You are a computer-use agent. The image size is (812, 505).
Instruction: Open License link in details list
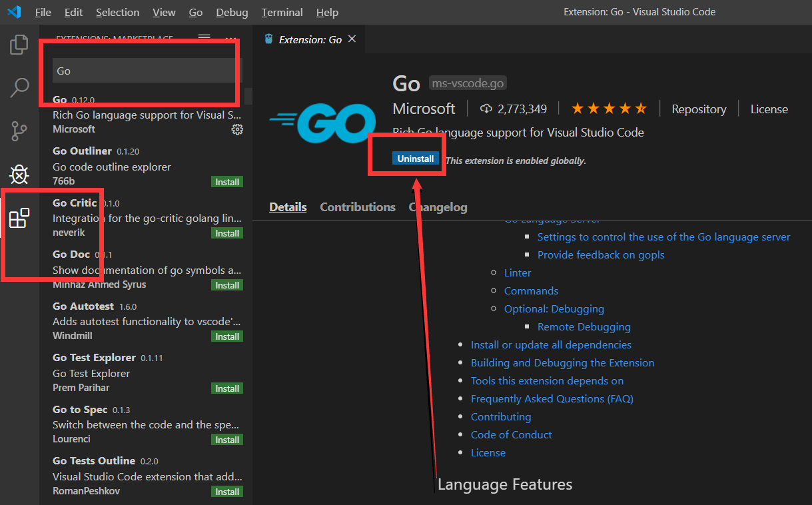(x=488, y=452)
